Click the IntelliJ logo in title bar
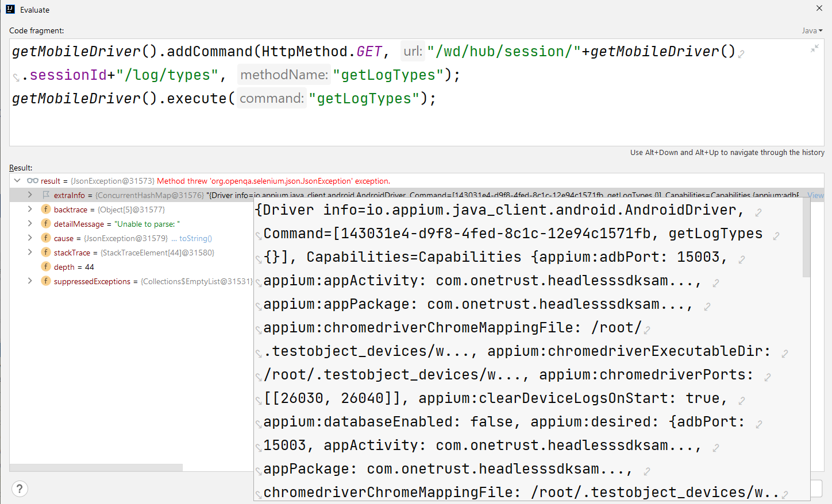The width and height of the screenshot is (832, 504). pos(10,9)
